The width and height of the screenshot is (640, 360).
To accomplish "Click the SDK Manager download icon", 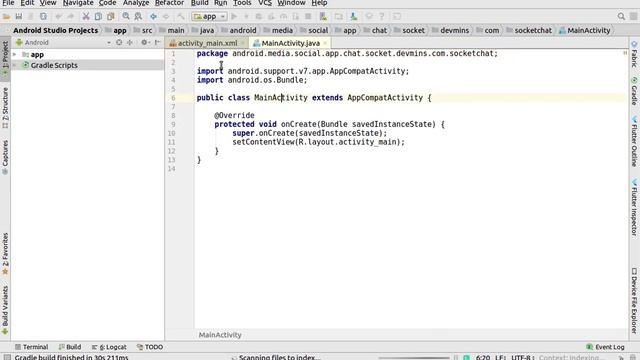I will click(353, 17).
